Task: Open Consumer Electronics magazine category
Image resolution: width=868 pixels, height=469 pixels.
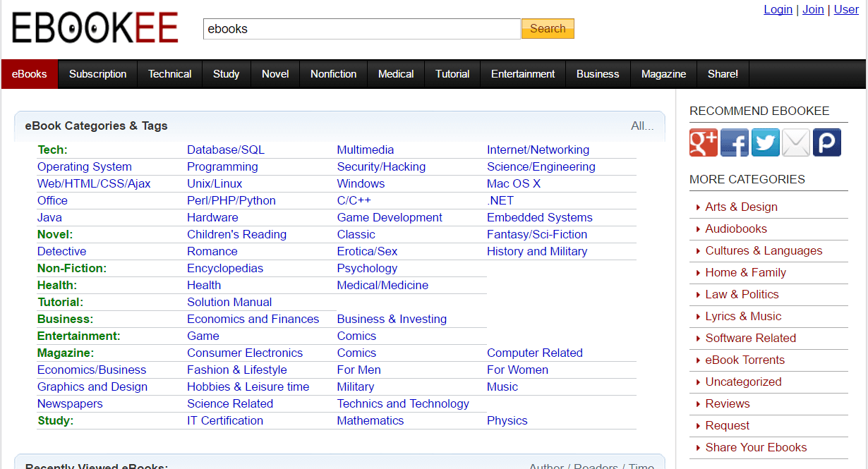Action: 245,353
